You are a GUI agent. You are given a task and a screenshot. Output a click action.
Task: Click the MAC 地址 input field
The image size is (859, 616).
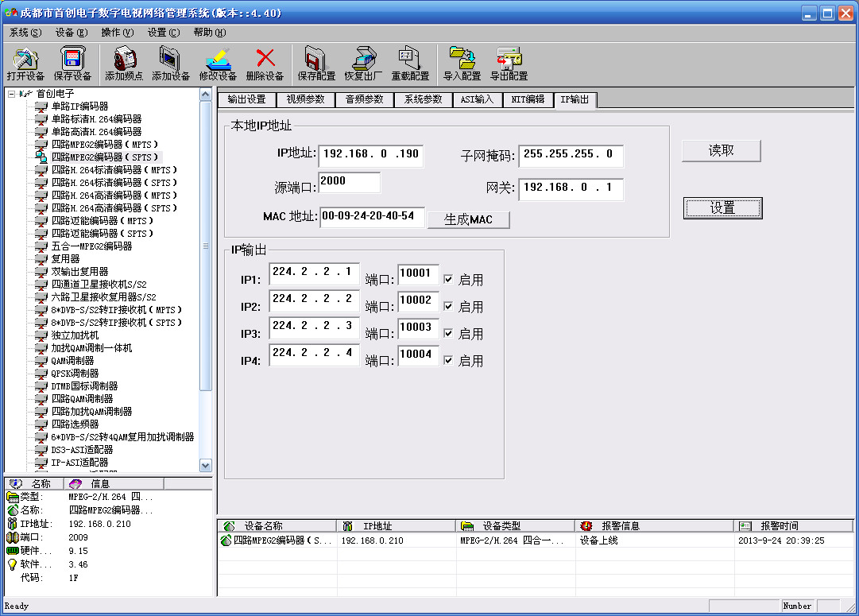[371, 216]
